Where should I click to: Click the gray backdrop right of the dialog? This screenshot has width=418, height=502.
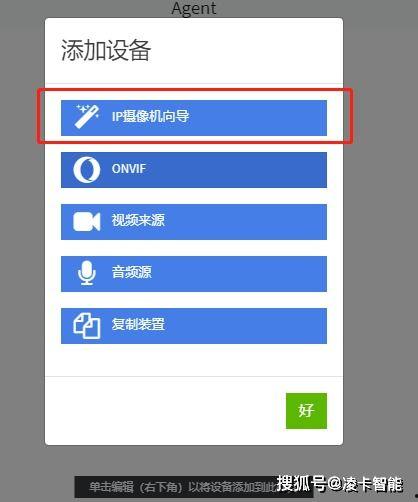(x=380, y=233)
